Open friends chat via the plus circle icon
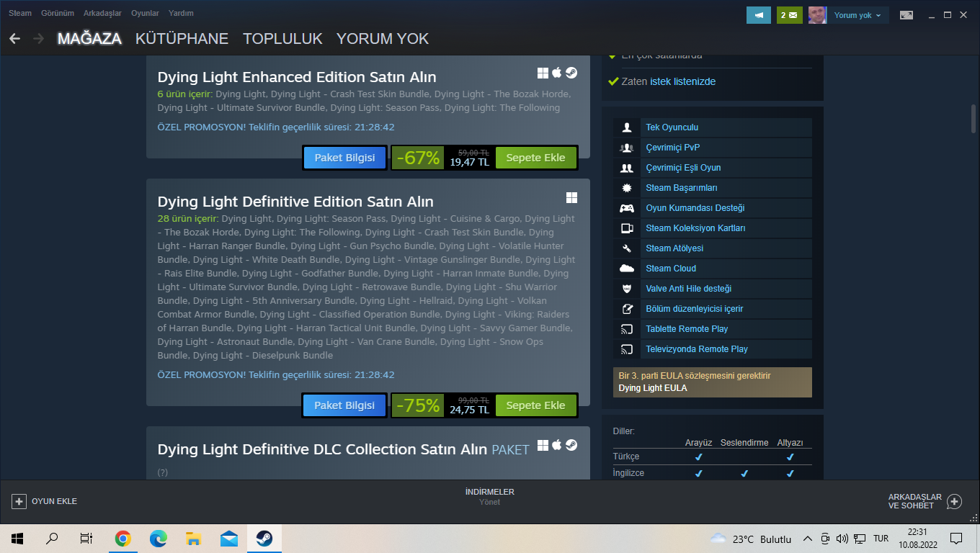This screenshot has width=980, height=553. (954, 501)
